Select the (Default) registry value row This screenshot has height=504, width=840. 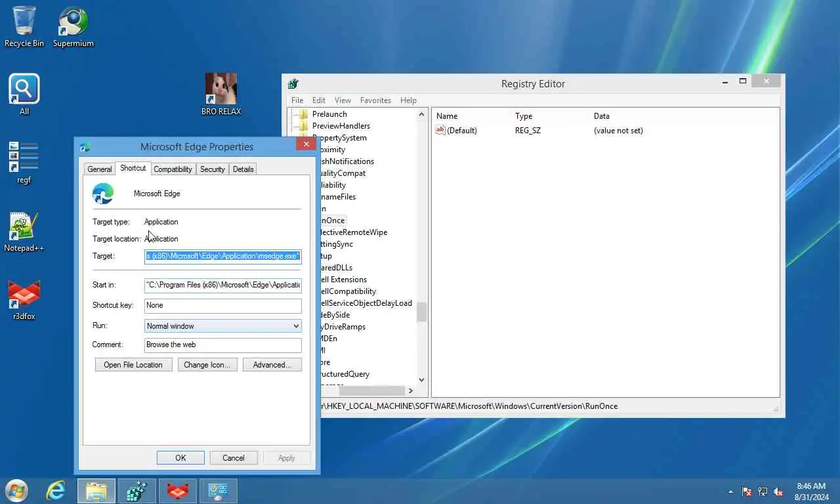[x=539, y=131]
